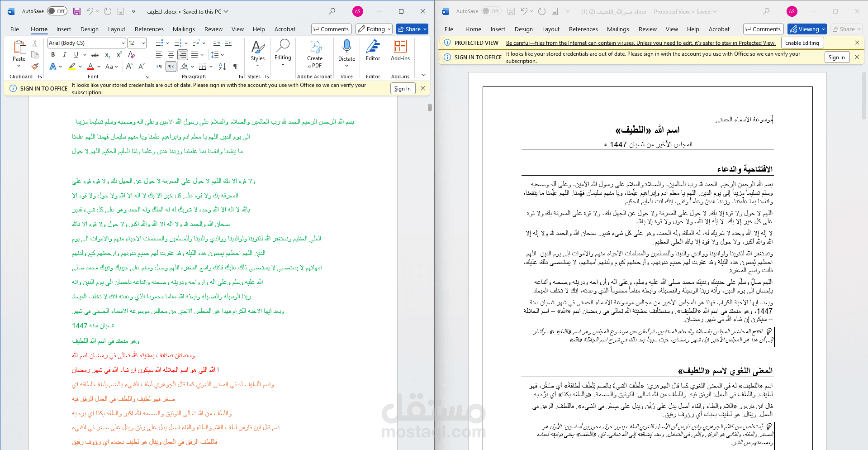Viewport: 868px width, 450px height.
Task: Toggle Show/Hide paragraph marks
Action: 236,67
